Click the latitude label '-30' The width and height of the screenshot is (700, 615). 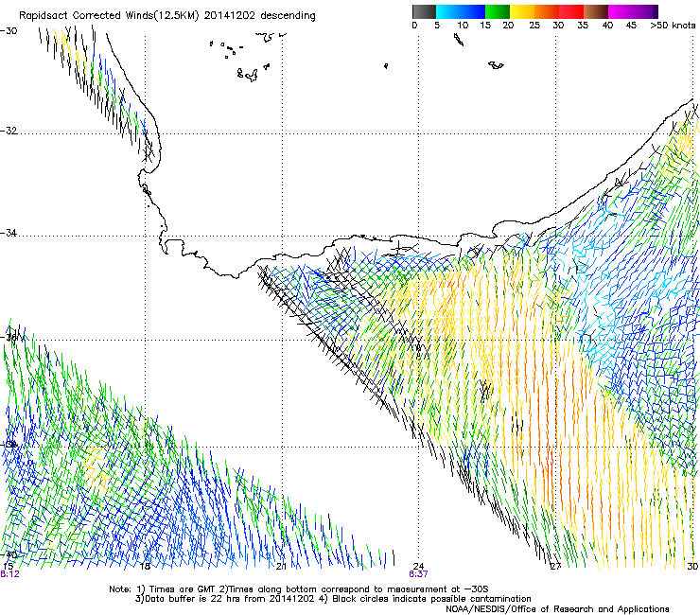coord(9,31)
